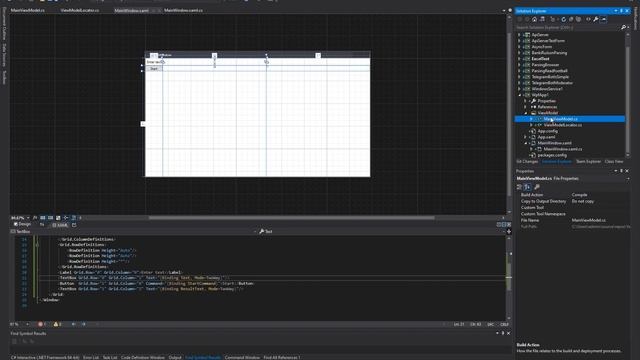
Task: Open the Team Explorer tab
Action: [588, 162]
